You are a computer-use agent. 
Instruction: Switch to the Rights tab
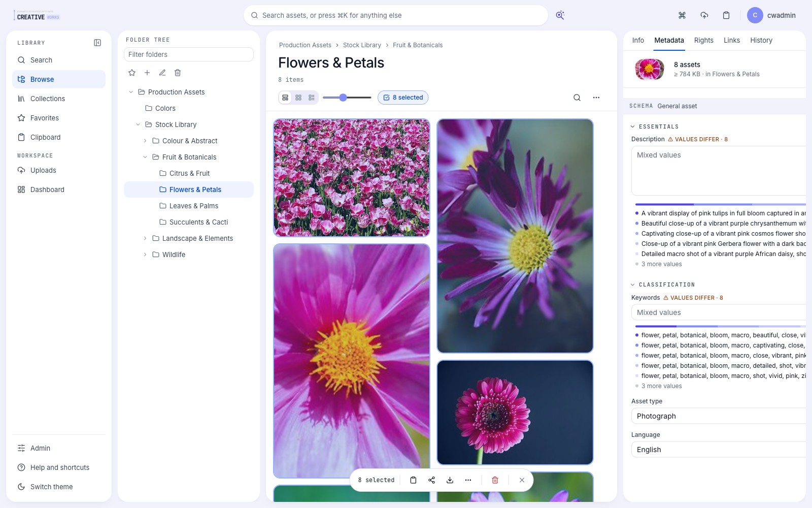coord(703,40)
